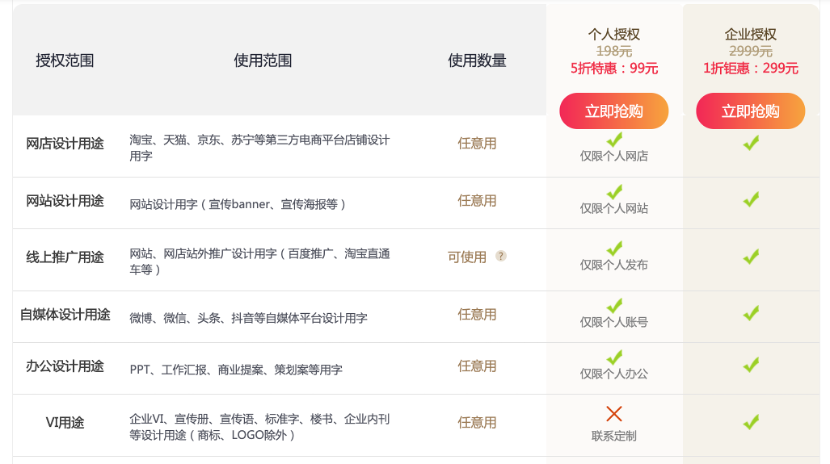Click green checkmark above 仅限个人发布
This screenshot has height=464, width=830.
[x=614, y=248]
